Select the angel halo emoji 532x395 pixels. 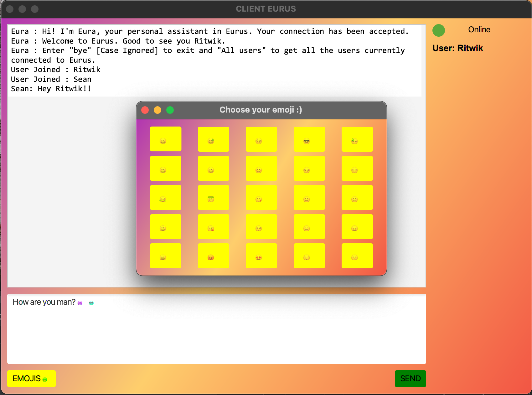[x=213, y=197]
